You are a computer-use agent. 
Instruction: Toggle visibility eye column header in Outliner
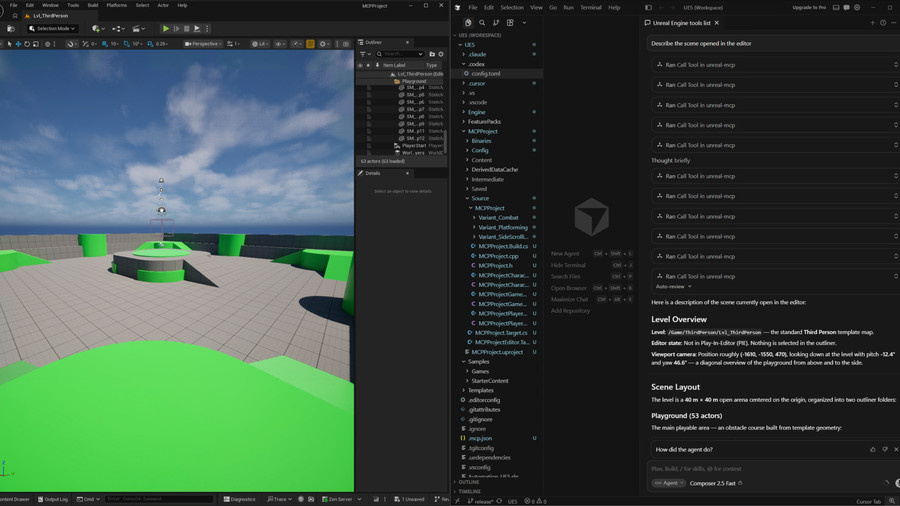(360, 65)
